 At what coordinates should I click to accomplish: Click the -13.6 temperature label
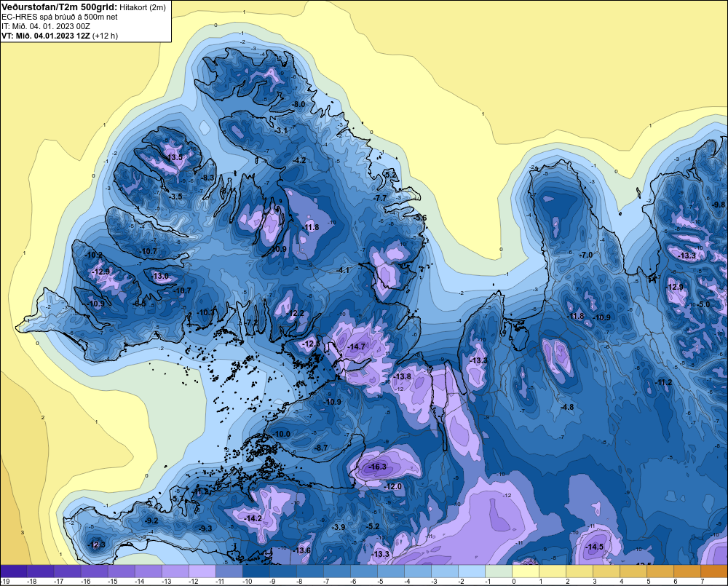click(302, 550)
